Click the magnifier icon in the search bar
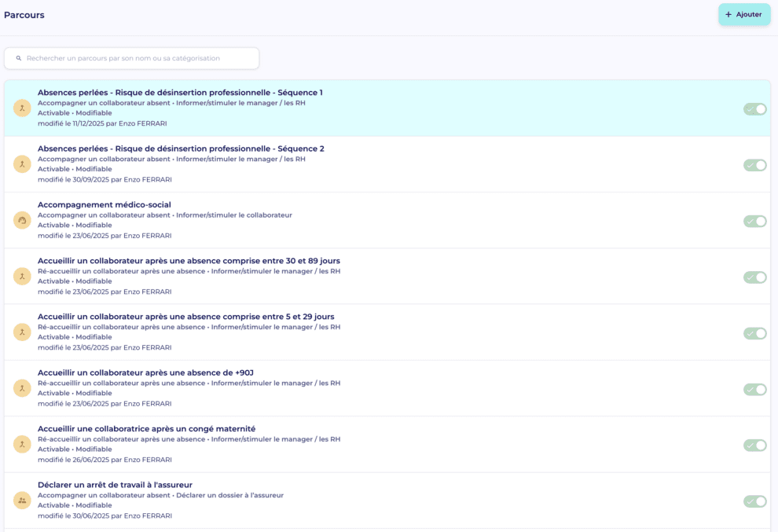778x532 pixels. (19, 58)
